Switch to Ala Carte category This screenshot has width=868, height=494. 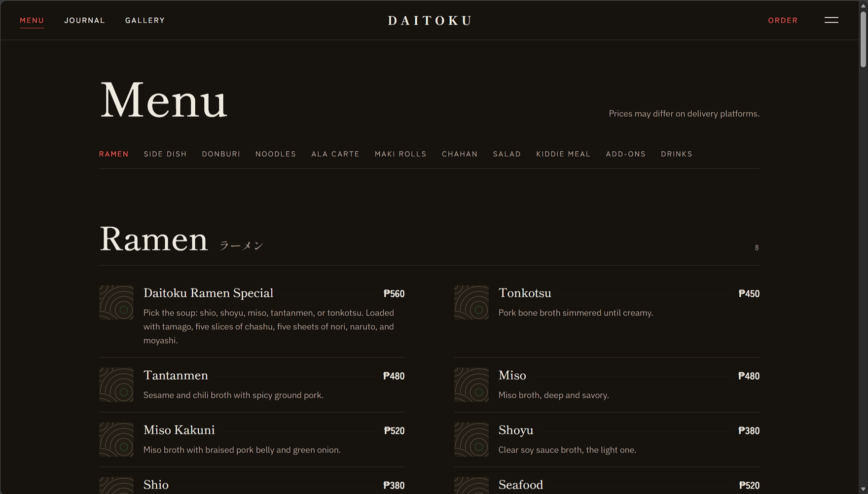click(x=335, y=154)
